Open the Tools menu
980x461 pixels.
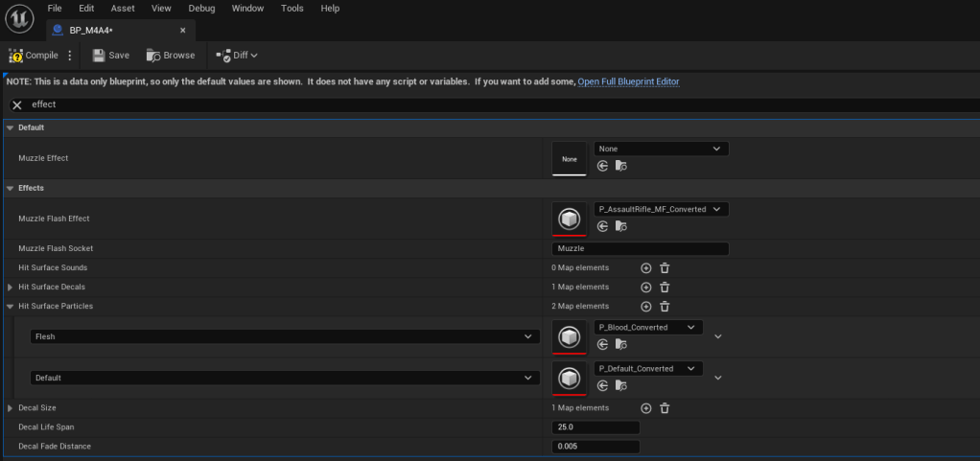(292, 8)
